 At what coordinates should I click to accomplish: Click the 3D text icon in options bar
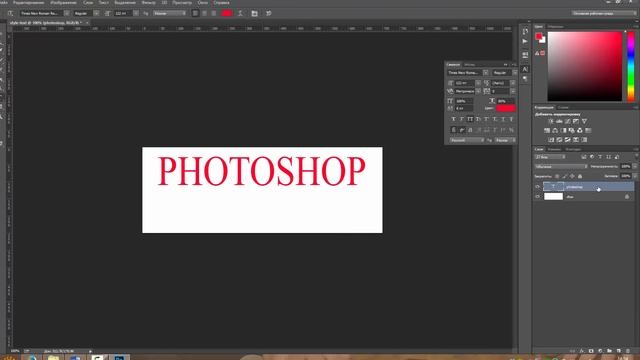click(269, 13)
